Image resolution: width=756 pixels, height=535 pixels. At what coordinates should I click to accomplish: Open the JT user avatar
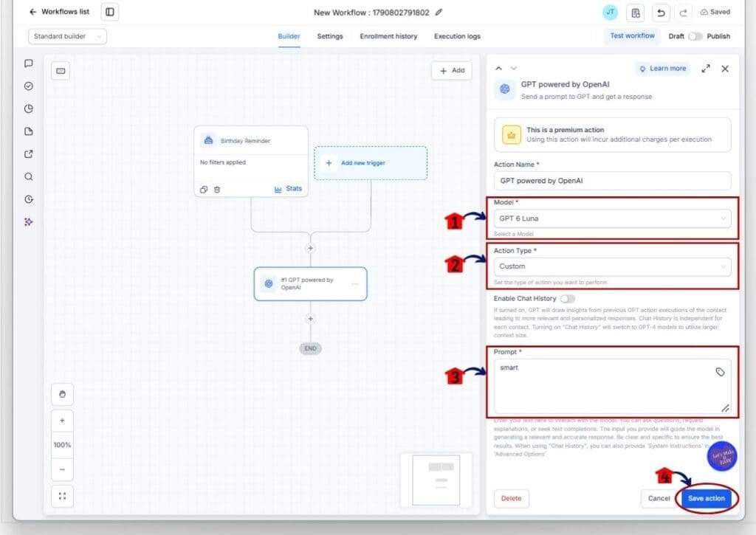pos(610,12)
